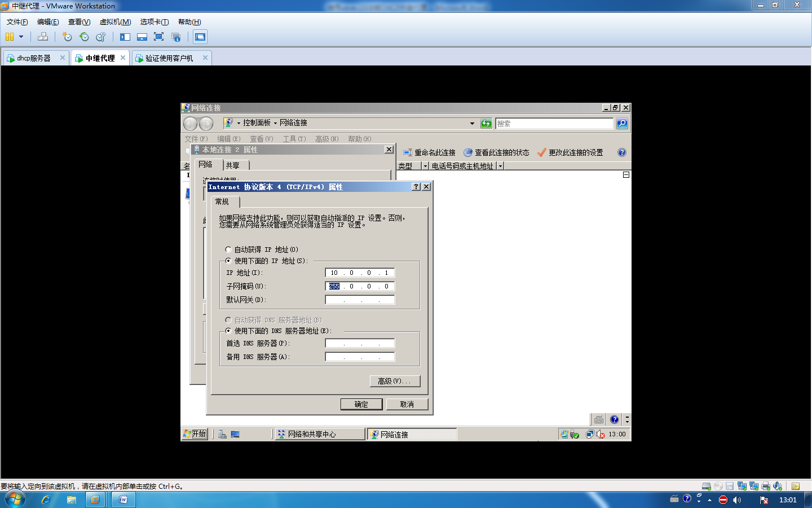Click the search magnifier icon in 网络连接
The image size is (812, 508).
coord(622,124)
